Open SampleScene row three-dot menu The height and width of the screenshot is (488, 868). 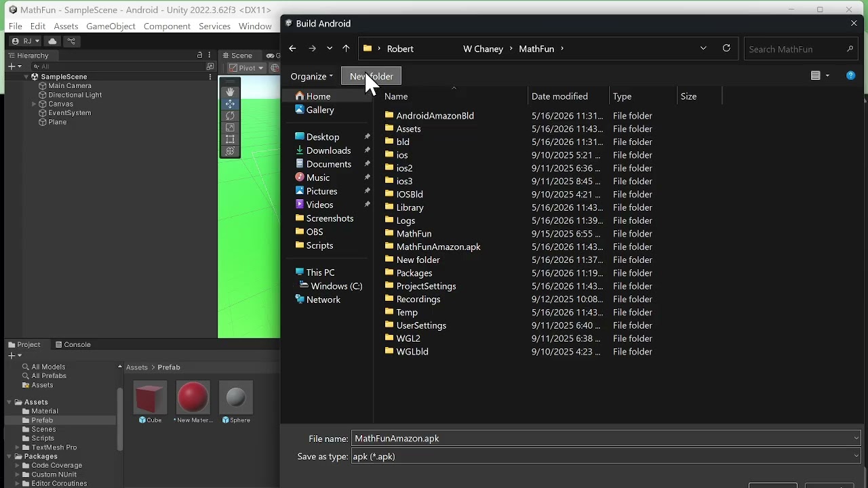point(210,77)
